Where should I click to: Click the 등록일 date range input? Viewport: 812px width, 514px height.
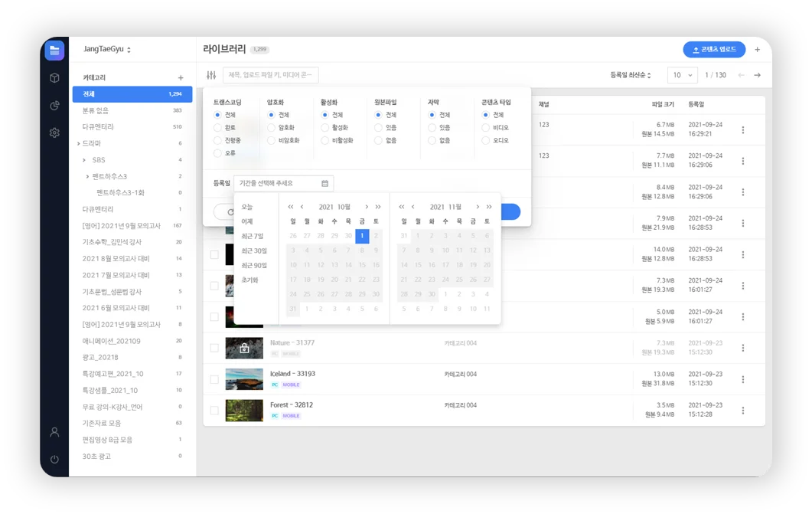click(284, 183)
